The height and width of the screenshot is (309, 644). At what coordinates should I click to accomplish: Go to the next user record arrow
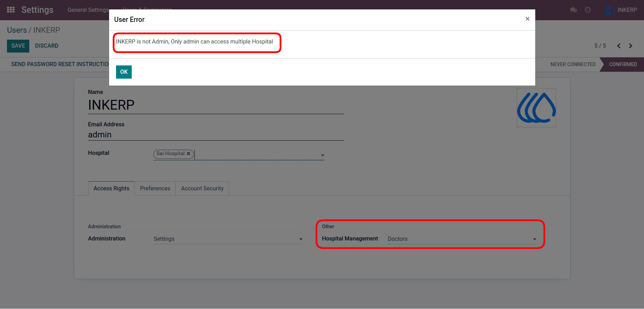coord(631,46)
